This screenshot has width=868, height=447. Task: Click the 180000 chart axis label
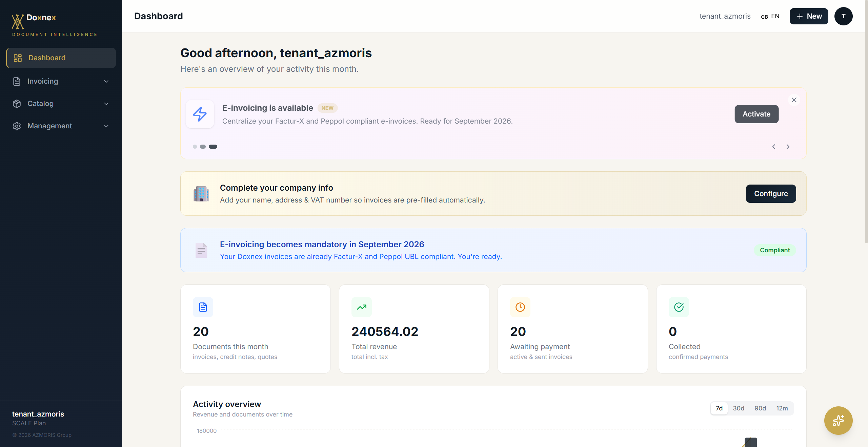(207, 431)
